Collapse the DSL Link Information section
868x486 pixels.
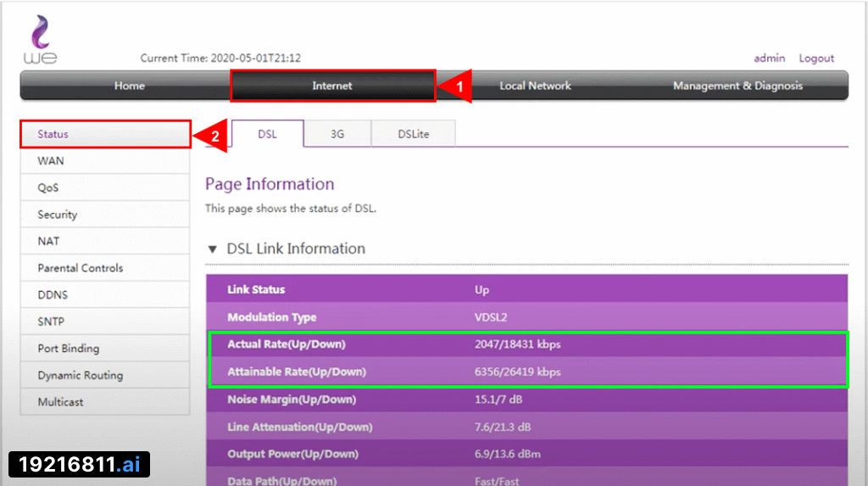(213, 249)
